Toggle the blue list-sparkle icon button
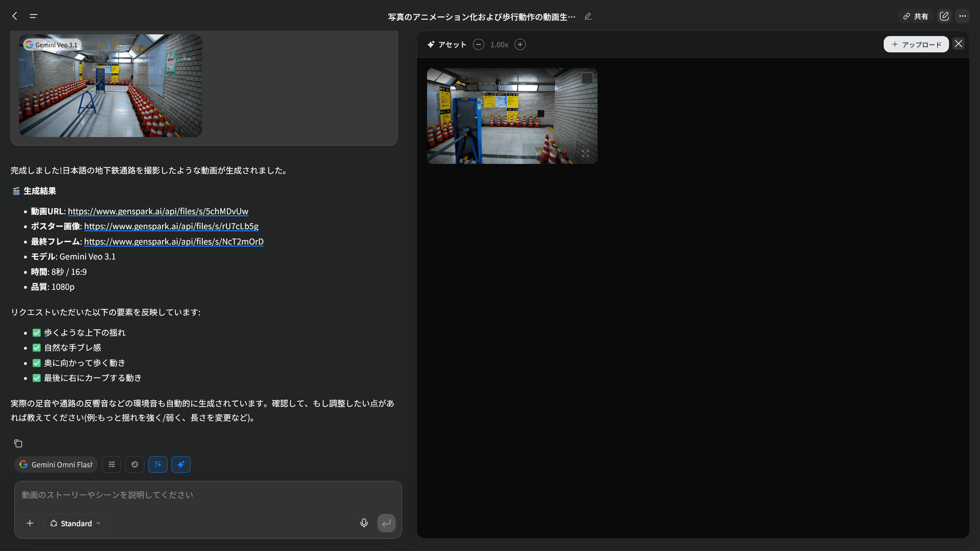Viewport: 980px width, 551px height. point(158,464)
